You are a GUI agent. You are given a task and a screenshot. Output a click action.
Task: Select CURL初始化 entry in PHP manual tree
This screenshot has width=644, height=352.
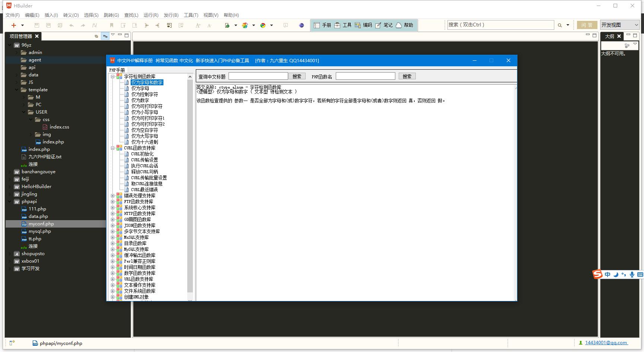pyautogui.click(x=142, y=154)
